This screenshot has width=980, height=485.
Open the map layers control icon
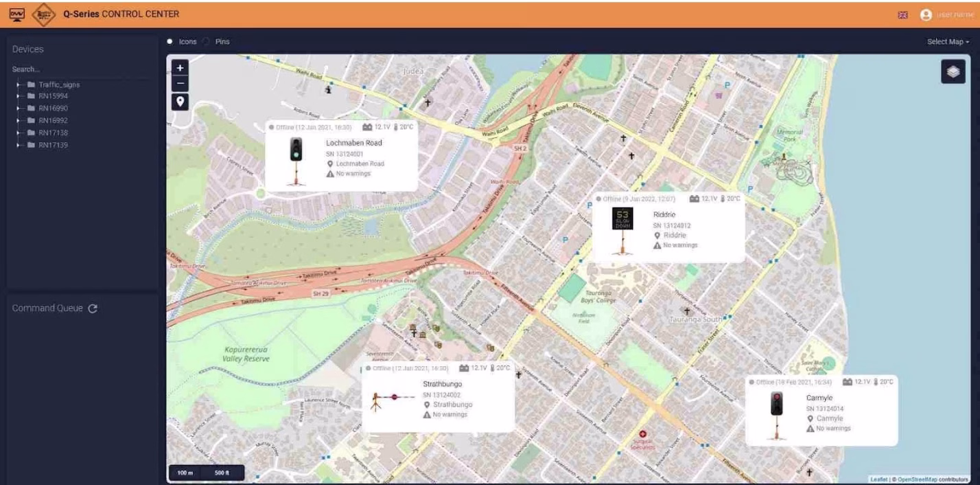953,72
